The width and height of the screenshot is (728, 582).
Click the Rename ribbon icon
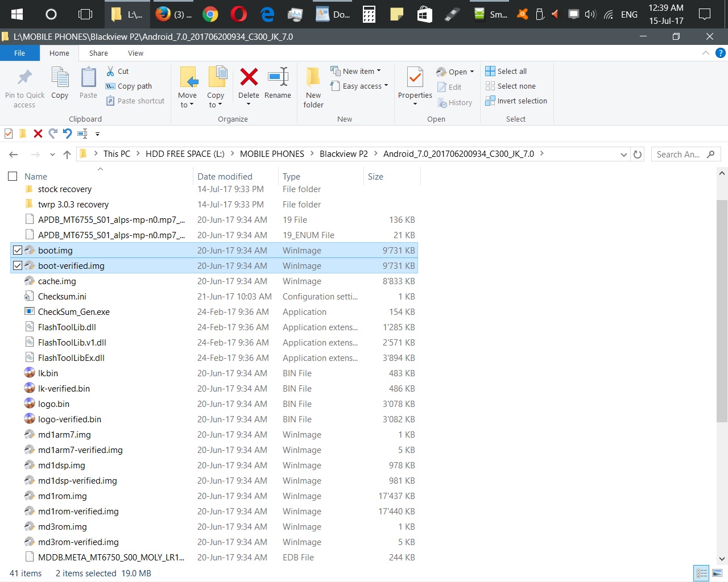278,77
